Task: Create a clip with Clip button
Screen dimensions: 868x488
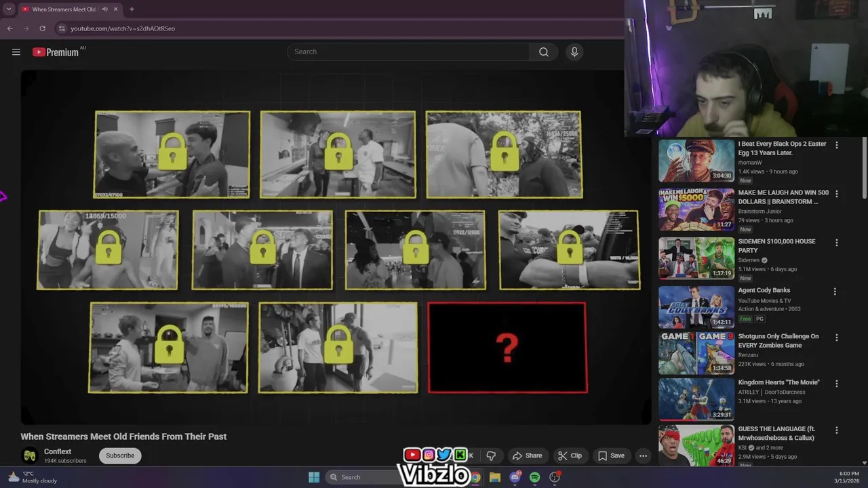Action: (570, 456)
